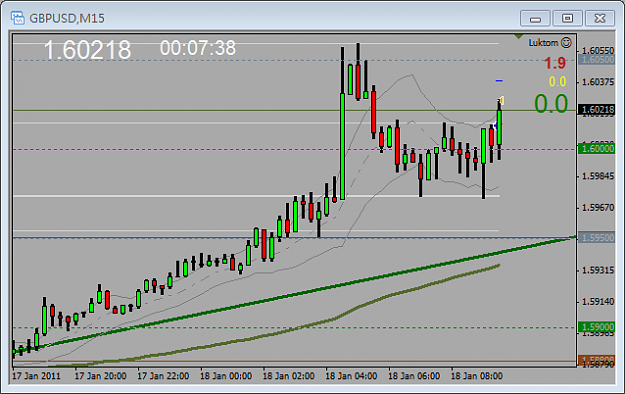Click the 1.59500 level price label
This screenshot has height=394, width=625.
pos(597,238)
